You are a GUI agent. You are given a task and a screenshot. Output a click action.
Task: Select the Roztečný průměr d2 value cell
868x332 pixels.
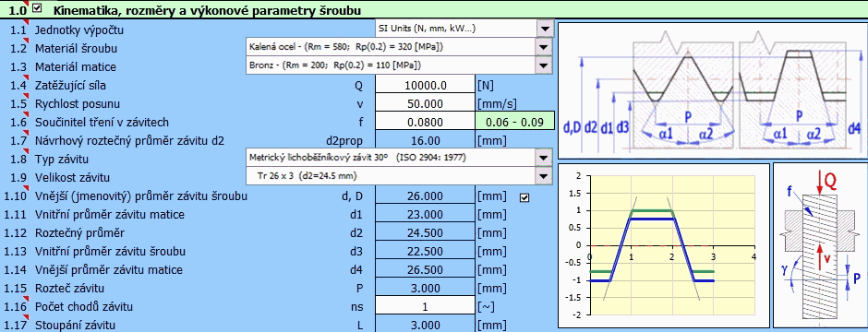[x=425, y=233]
